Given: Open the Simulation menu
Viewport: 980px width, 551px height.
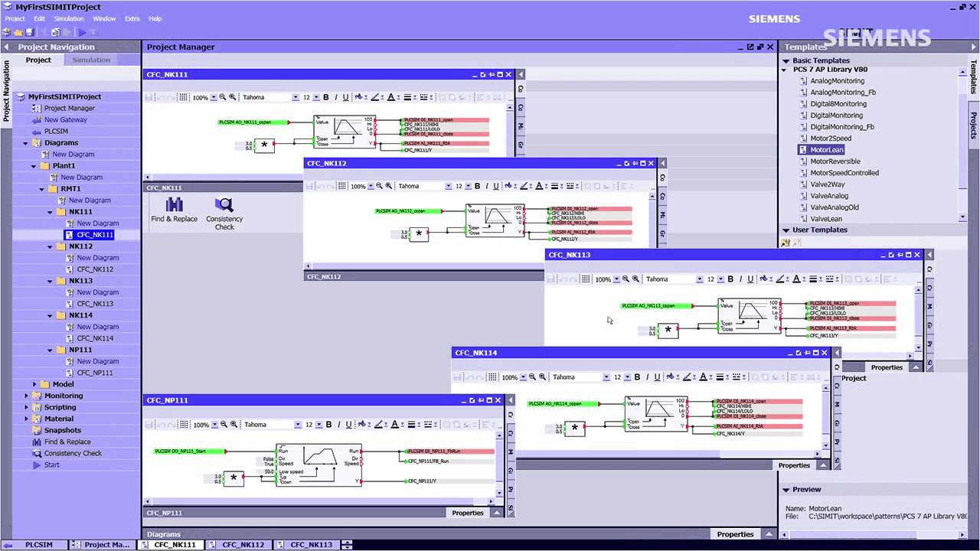Looking at the screenshot, I should pos(69,18).
